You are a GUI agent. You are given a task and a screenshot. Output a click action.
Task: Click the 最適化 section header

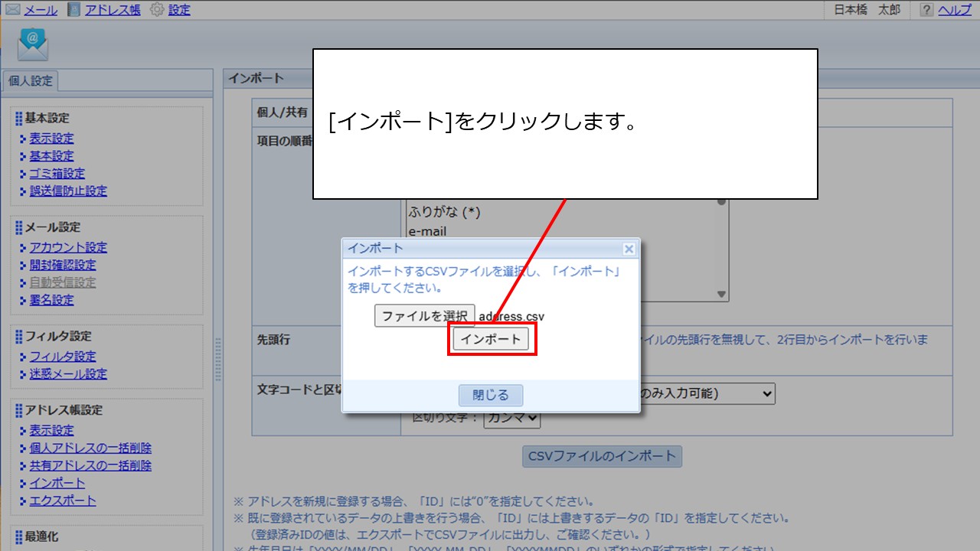click(41, 536)
